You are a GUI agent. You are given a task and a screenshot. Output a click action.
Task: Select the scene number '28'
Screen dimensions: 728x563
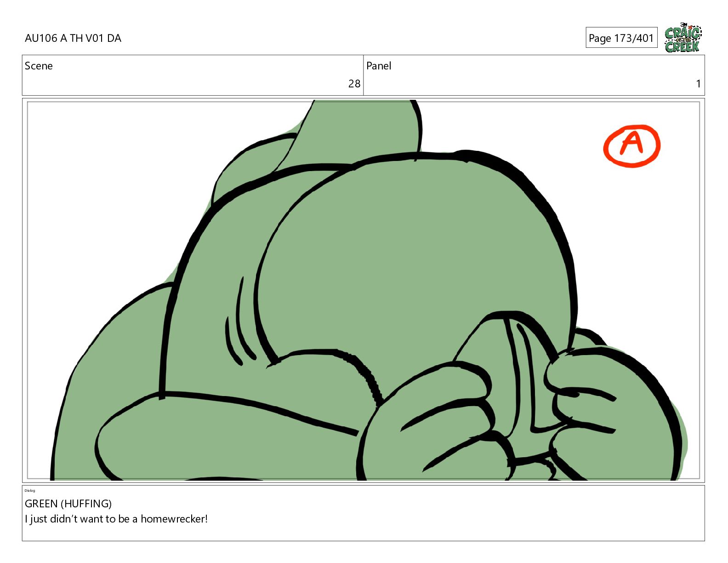pos(354,84)
